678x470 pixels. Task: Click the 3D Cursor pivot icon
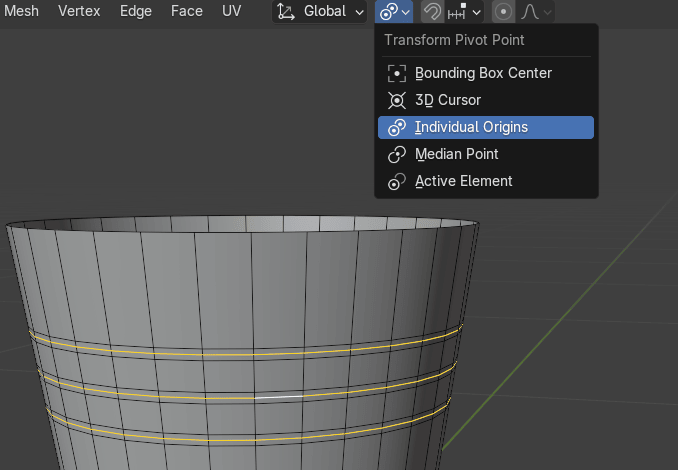coord(397,100)
